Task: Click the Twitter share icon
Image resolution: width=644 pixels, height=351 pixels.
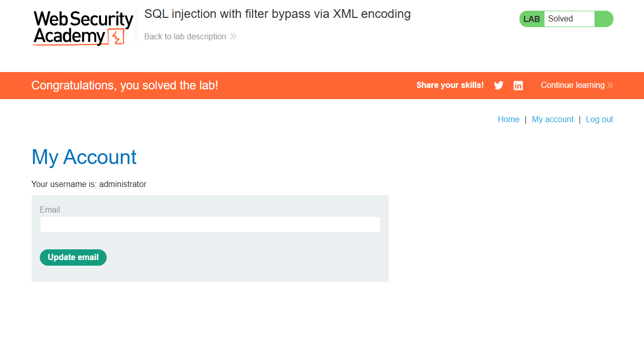Action: pyautogui.click(x=499, y=85)
